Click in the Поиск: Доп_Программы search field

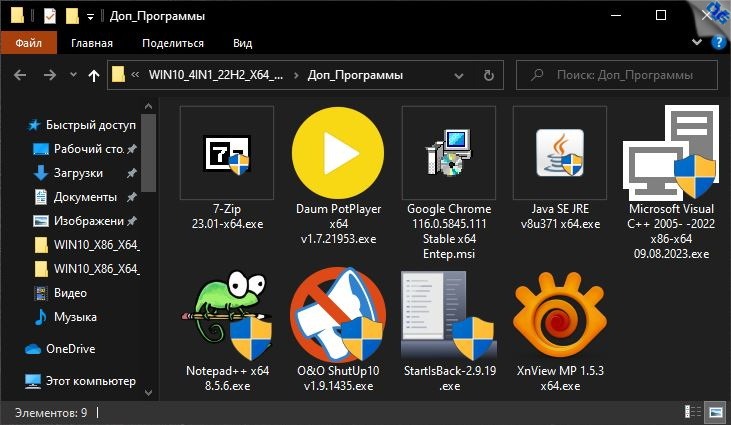617,75
